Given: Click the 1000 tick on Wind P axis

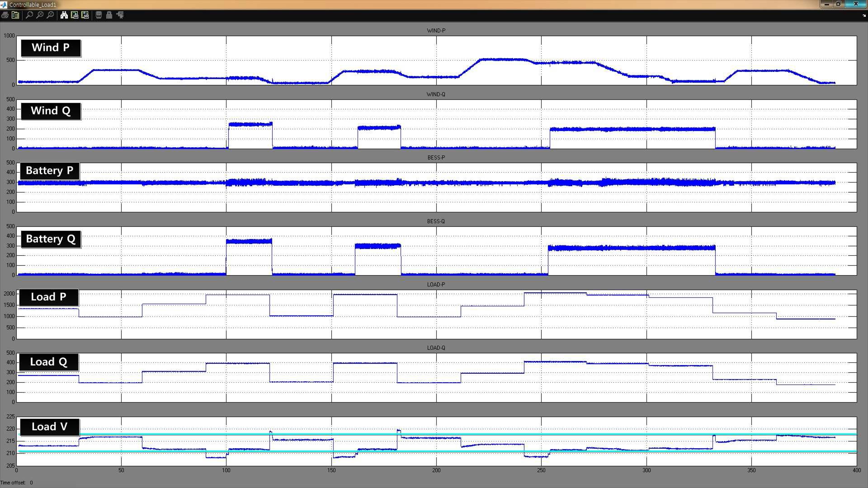Looking at the screenshot, I should click(9, 36).
